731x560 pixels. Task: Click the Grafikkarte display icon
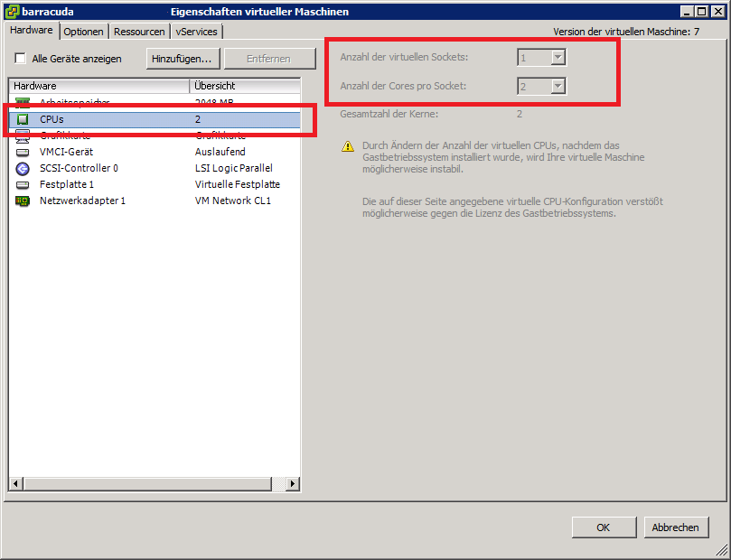(23, 135)
